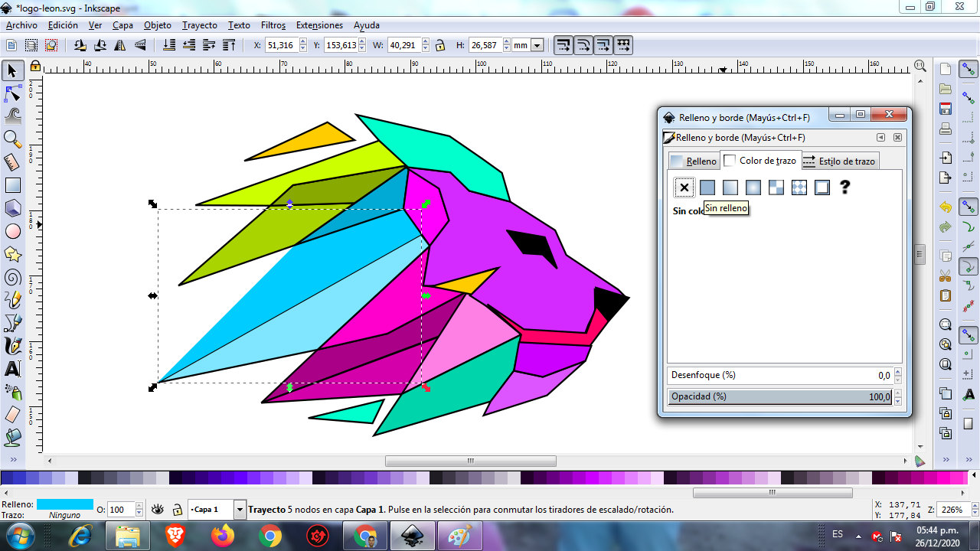Click Cut scissors icon in right toolbar
980x551 pixels.
pos(946,275)
